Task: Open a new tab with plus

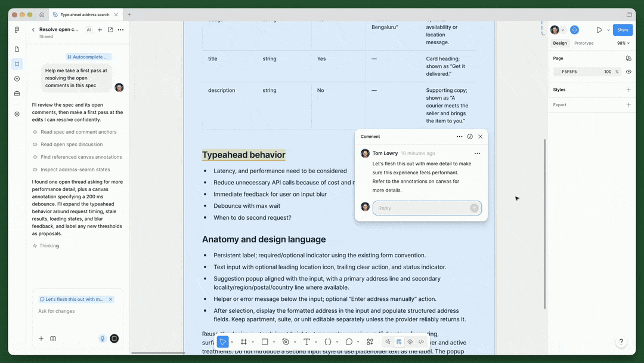Action: (x=129, y=14)
